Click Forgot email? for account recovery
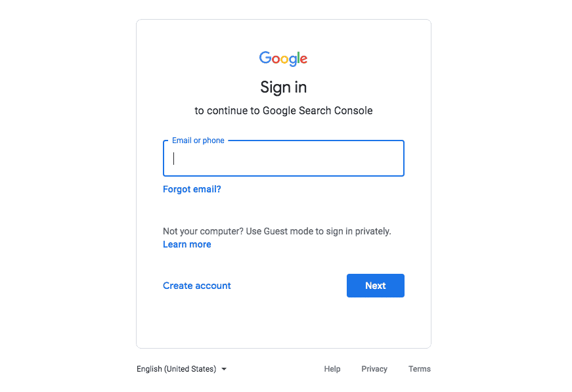Image resolution: width=572 pixels, height=392 pixels. pos(192,189)
